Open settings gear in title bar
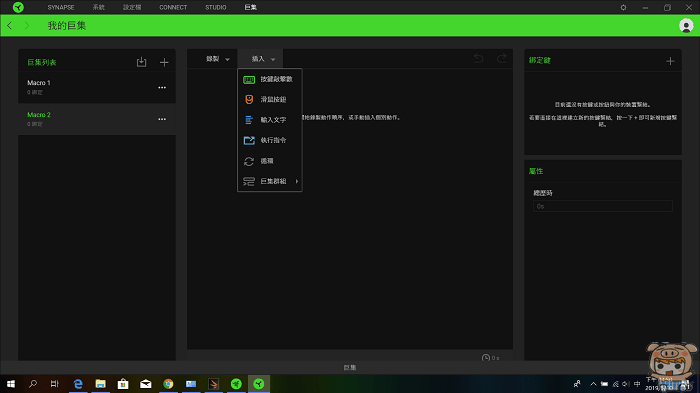Screen dimensions: 700x393 click(x=623, y=8)
